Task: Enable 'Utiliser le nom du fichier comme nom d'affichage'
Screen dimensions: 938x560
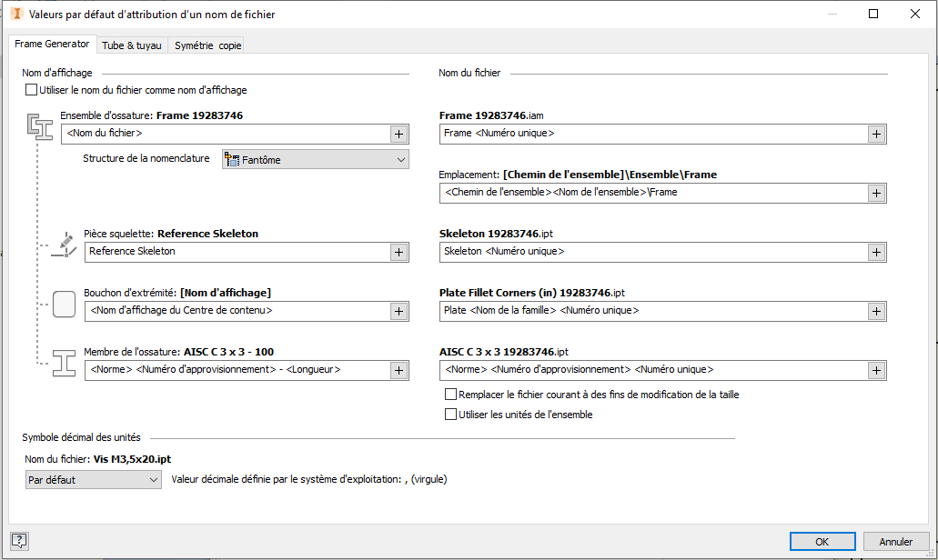Action: (x=32, y=90)
